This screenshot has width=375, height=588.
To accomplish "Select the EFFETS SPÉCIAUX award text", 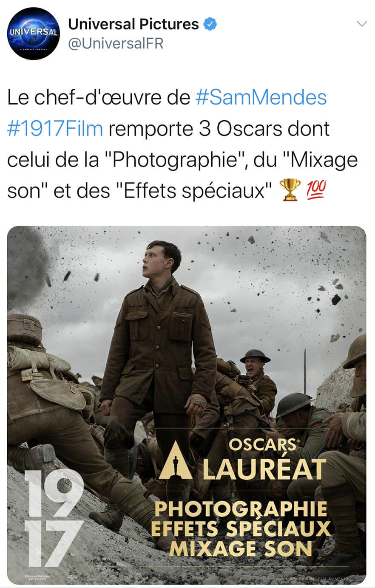I will (x=241, y=529).
